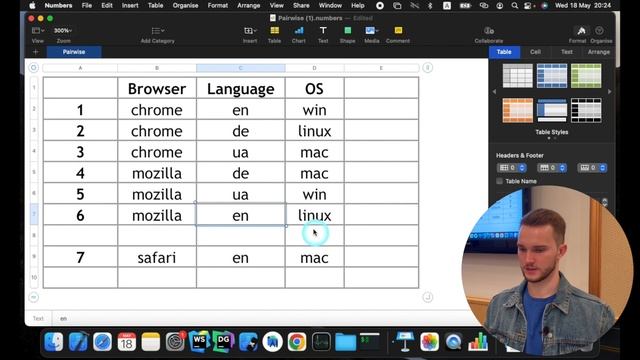This screenshot has width=640, height=360.
Task: Select the Browser header cell
Action: (157, 88)
